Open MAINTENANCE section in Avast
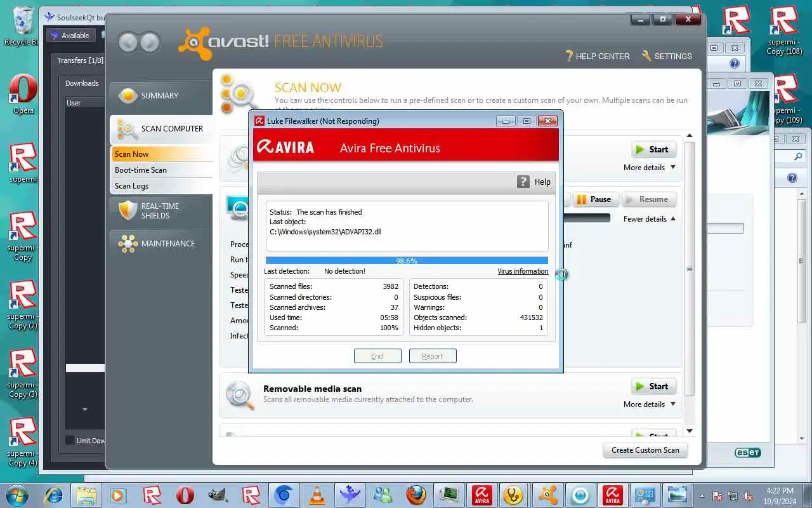The image size is (812, 508). coord(160,244)
